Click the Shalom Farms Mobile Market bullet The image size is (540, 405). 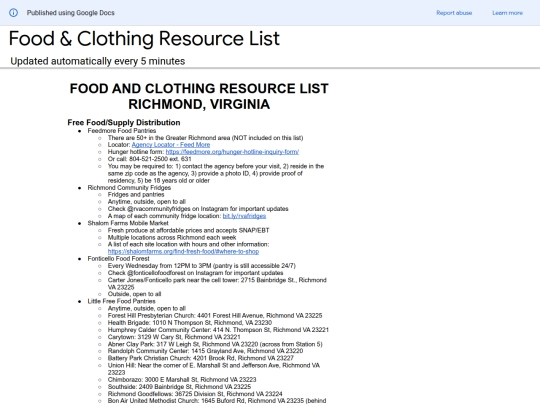[x=128, y=223]
